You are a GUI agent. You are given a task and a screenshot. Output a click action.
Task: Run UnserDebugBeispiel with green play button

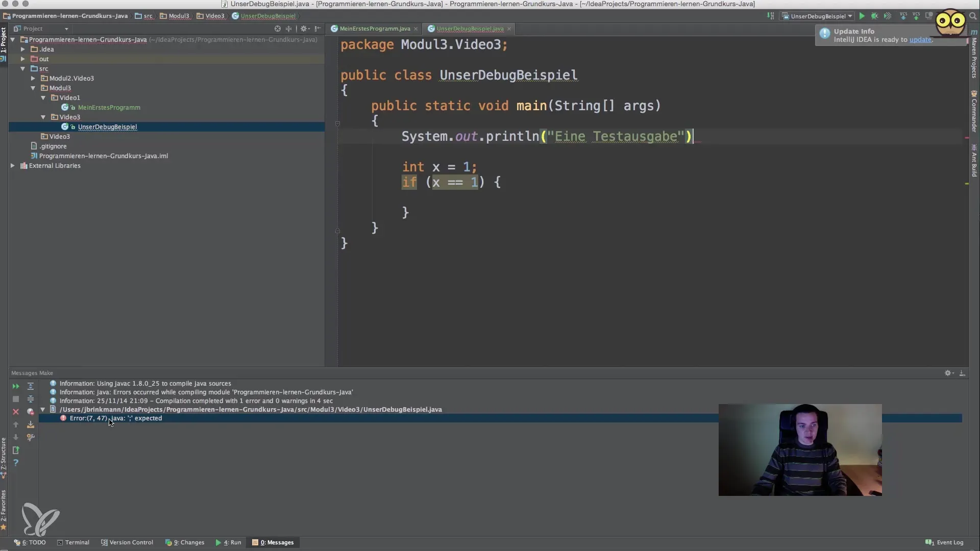(862, 16)
